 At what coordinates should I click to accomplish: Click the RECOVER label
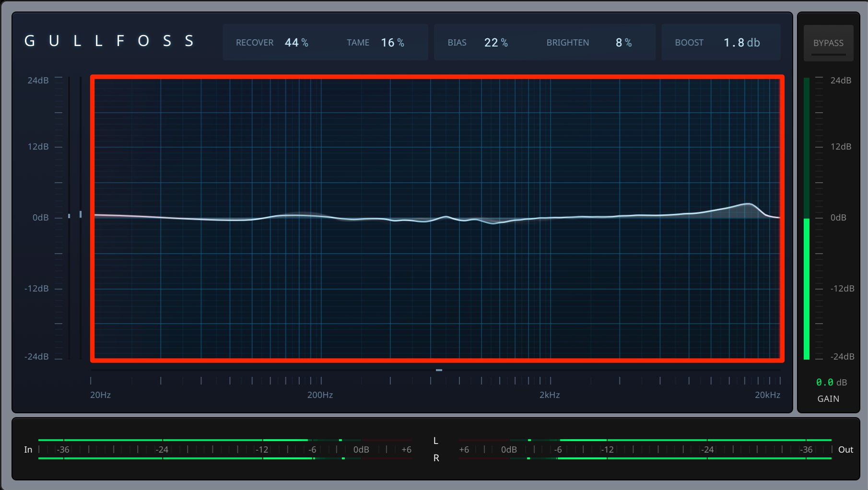tap(255, 43)
